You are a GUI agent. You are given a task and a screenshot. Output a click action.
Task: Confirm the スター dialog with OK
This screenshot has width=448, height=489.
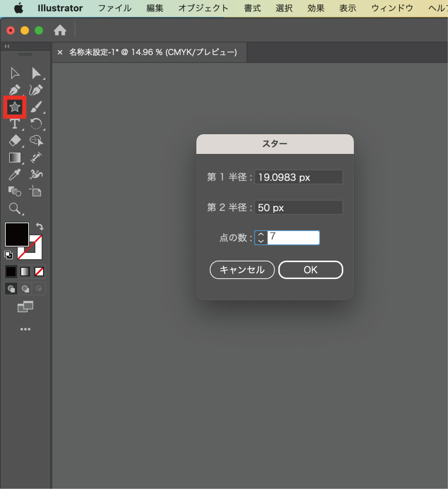click(311, 270)
